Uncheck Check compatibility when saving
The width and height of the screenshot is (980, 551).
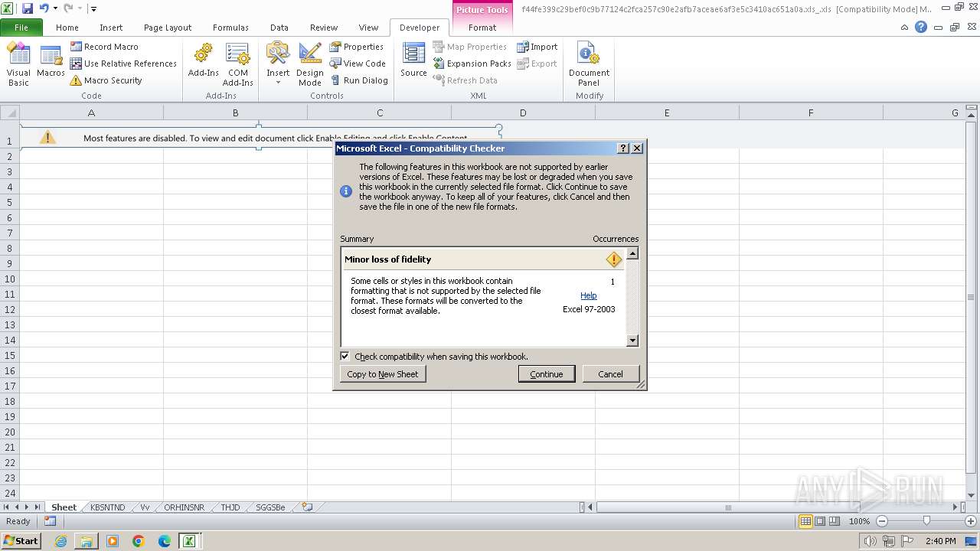coord(345,356)
